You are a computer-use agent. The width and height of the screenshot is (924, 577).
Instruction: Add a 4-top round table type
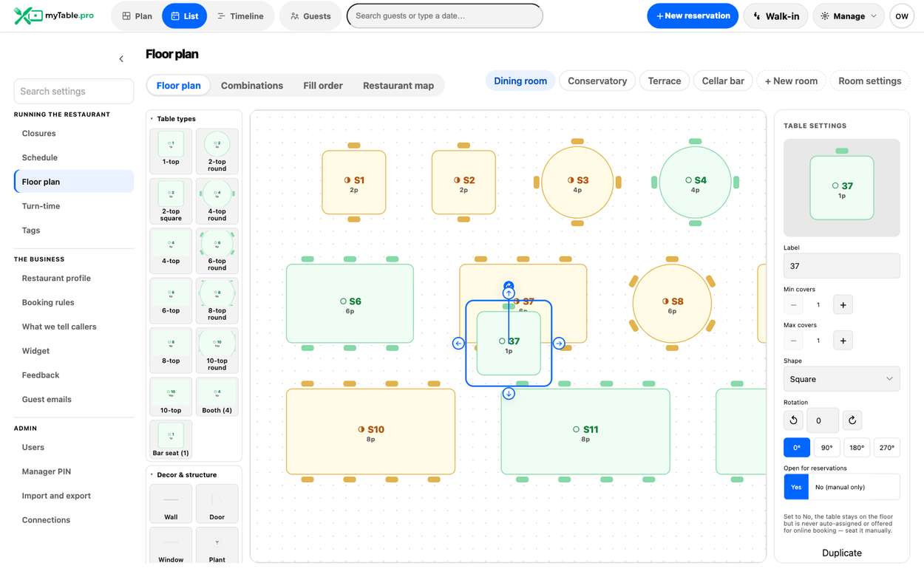217,201
